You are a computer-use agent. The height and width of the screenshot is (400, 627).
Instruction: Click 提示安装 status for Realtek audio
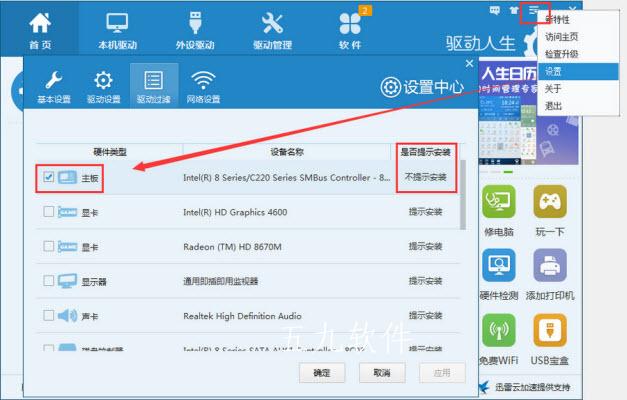[425, 316]
